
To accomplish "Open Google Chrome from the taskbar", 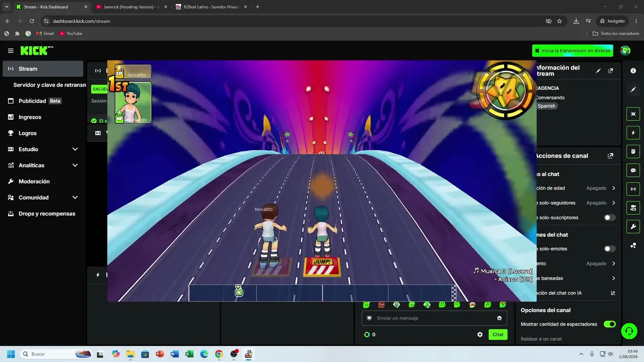I will point(219,354).
